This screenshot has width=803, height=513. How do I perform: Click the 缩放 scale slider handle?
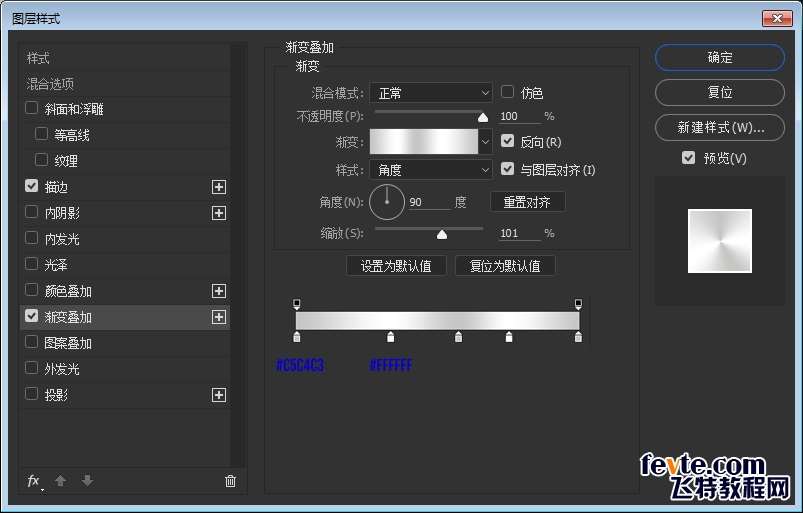[x=442, y=234]
